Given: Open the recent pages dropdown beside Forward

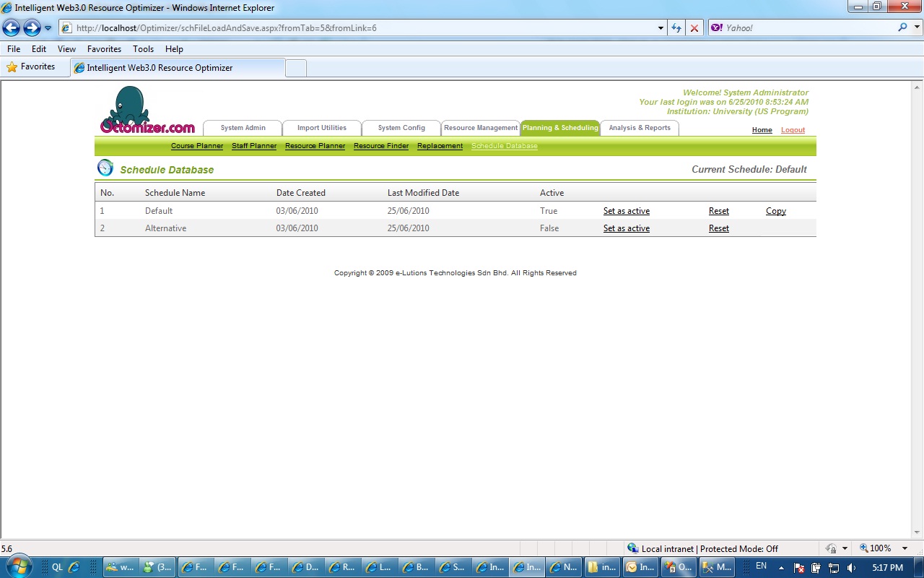Looking at the screenshot, I should tap(48, 28).
